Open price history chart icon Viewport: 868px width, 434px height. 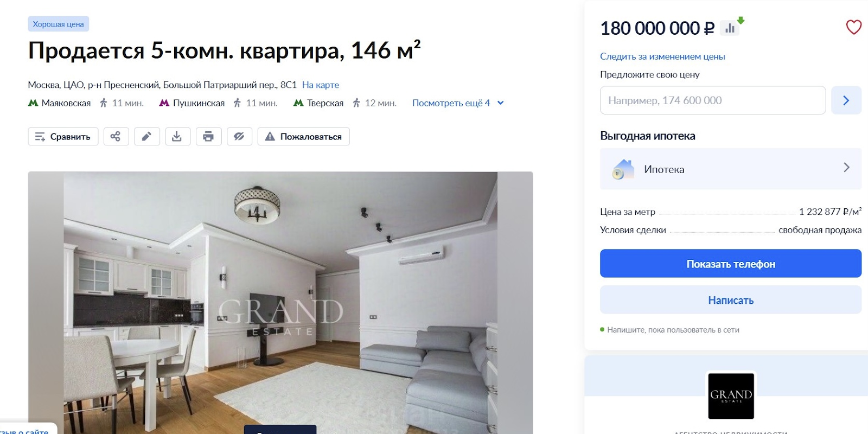click(730, 28)
